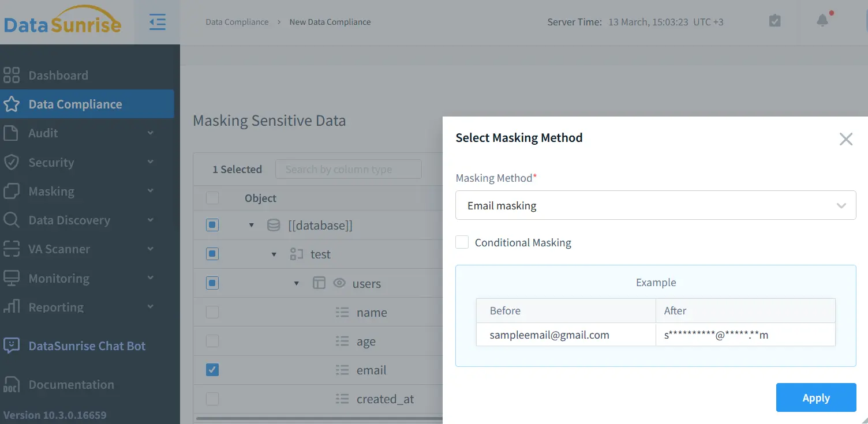Collapse the users table node

(x=297, y=283)
